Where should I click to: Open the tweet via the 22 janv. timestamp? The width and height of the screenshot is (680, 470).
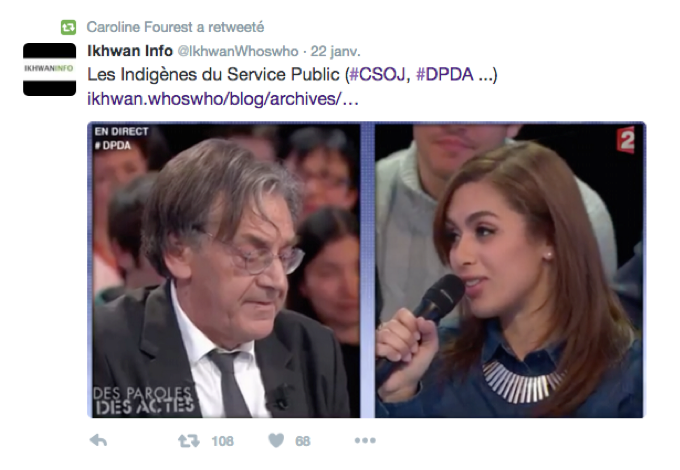336,51
